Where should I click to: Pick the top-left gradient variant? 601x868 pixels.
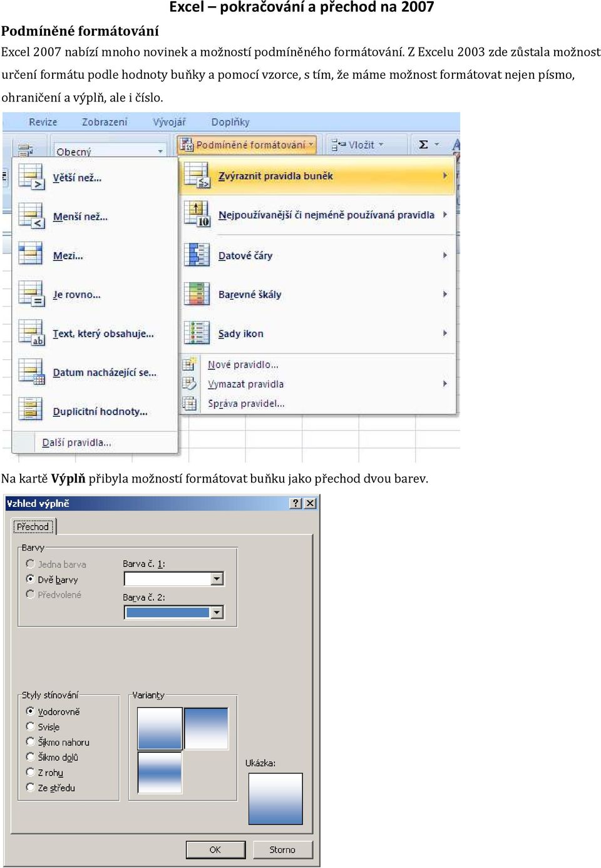(x=160, y=728)
